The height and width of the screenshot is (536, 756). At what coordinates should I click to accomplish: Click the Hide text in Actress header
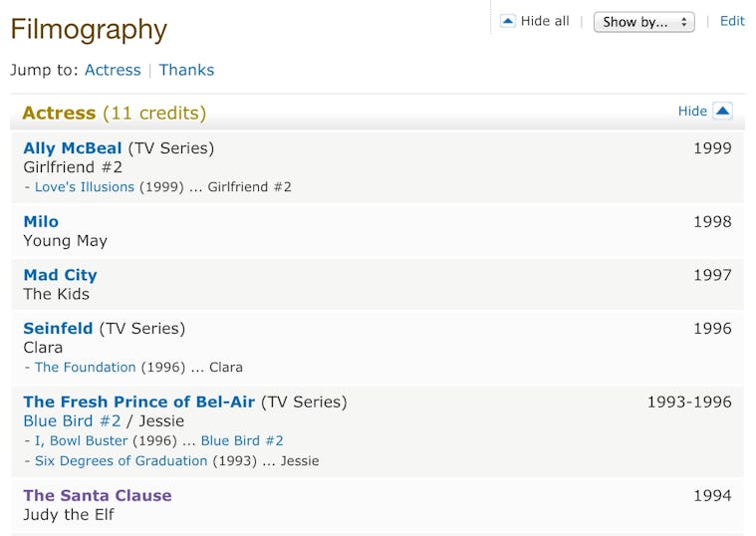692,112
